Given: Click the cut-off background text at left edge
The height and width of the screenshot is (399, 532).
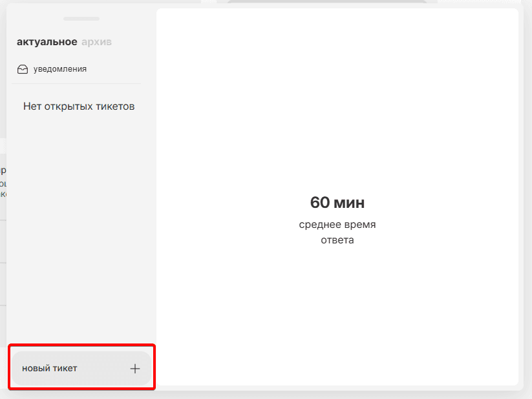Looking at the screenshot, I should click(x=3, y=182).
